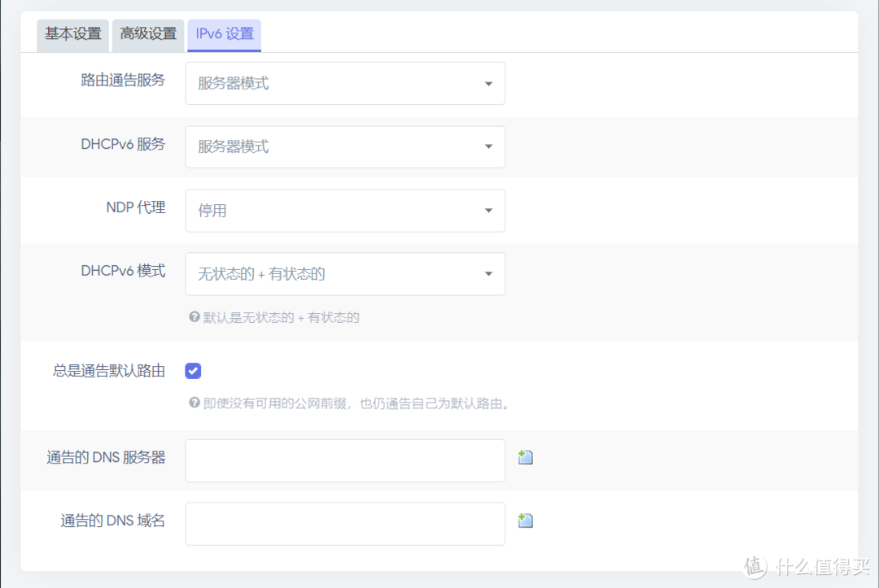This screenshot has height=588, width=879.
Task: Open the DHCPv6 服务 dropdown
Action: tap(345, 146)
